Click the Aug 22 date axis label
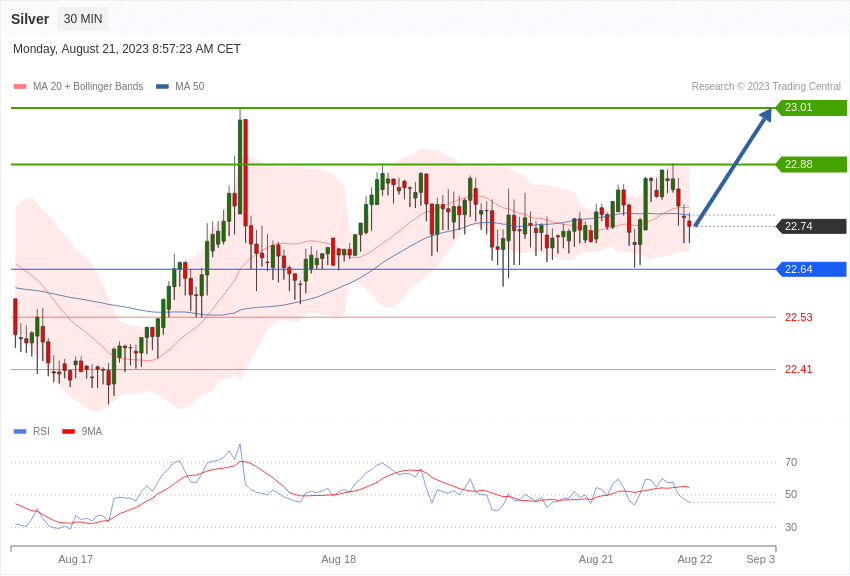Screen dimensions: 850x576 tap(694, 559)
